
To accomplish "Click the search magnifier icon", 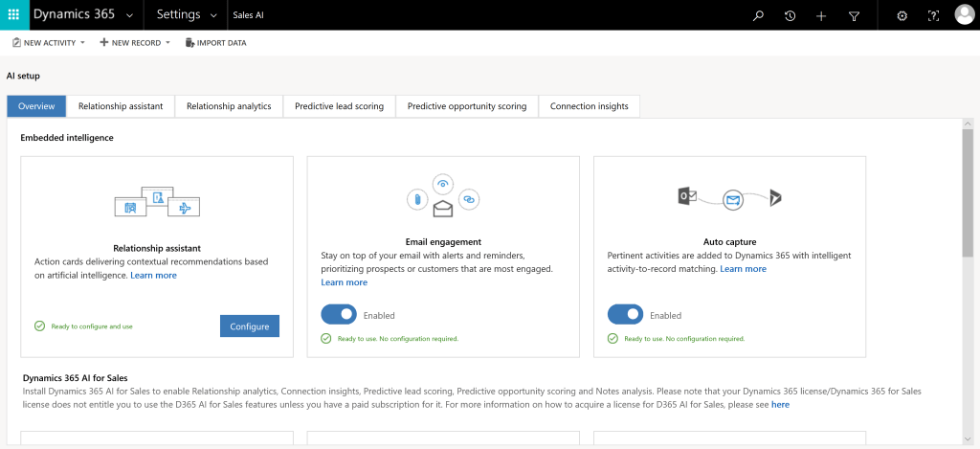I will [758, 15].
